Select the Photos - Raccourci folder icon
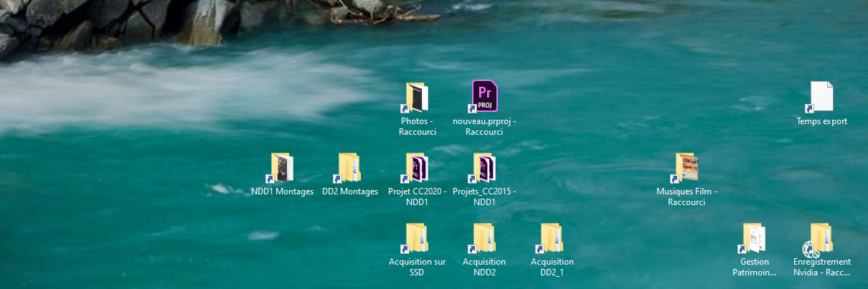This screenshot has width=868, height=289. [x=417, y=97]
